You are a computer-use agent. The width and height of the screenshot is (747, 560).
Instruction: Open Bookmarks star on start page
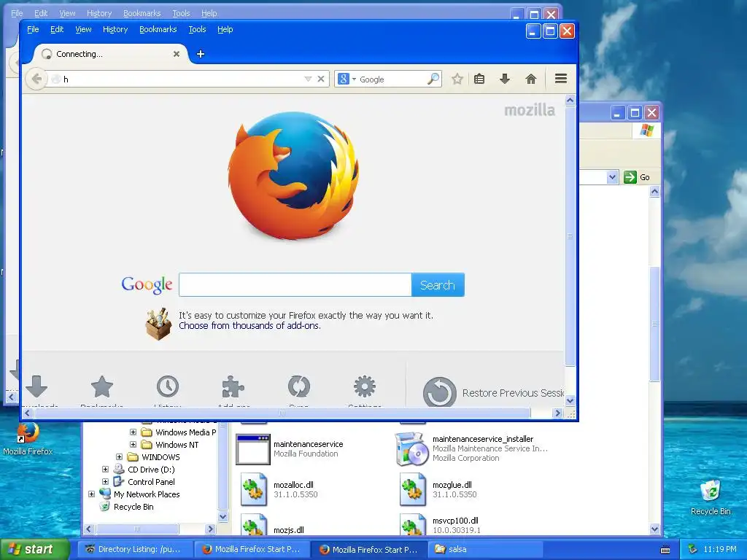coord(102,386)
